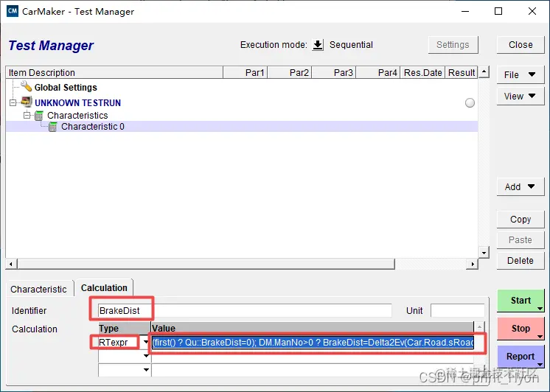Select the Global Settings tree item
Viewport: 550px width, 392px height.
point(66,87)
